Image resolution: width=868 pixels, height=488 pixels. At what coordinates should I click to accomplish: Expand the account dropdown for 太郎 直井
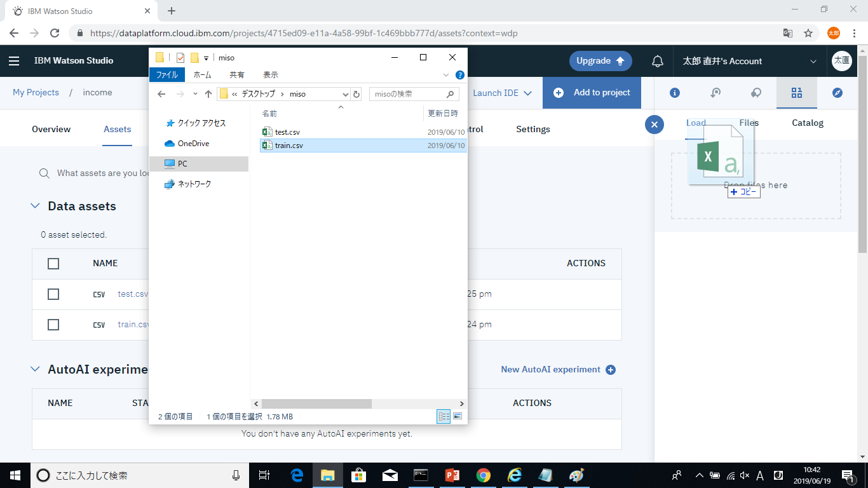[813, 62]
